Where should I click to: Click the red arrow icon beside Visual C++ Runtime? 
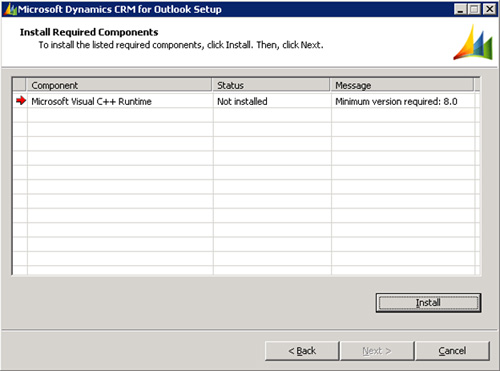pos(21,100)
